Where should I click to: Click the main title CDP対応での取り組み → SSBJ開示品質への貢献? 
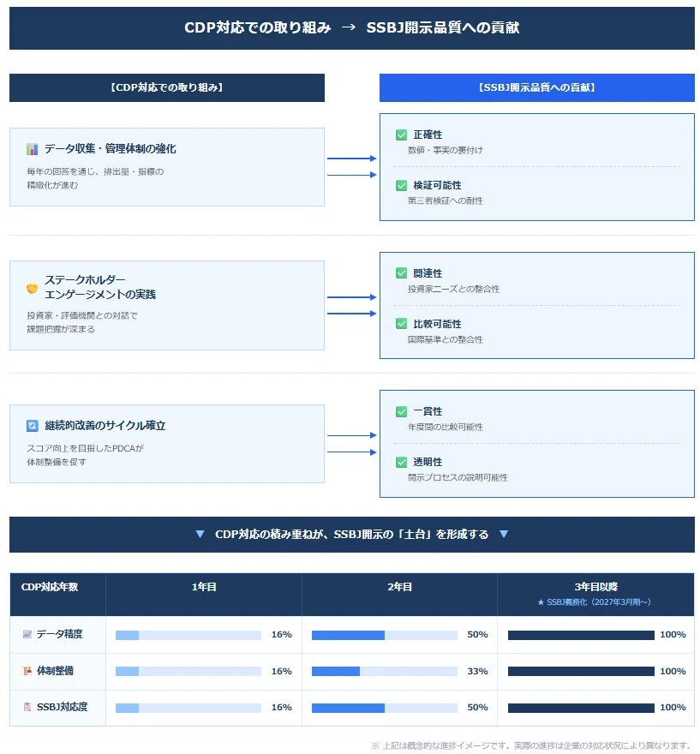click(352, 28)
